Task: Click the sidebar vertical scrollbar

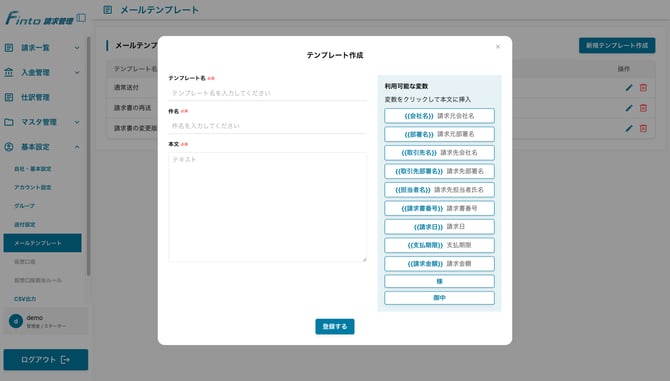Action: coord(88,156)
